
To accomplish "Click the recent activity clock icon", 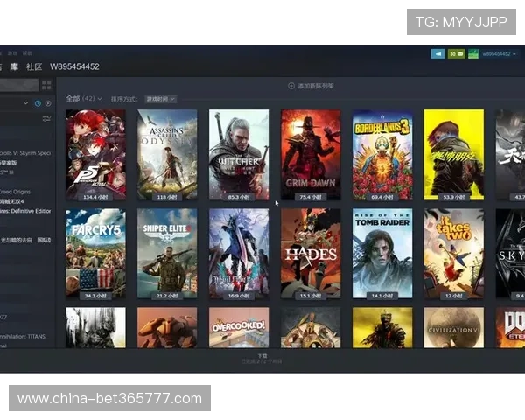I will (38, 103).
